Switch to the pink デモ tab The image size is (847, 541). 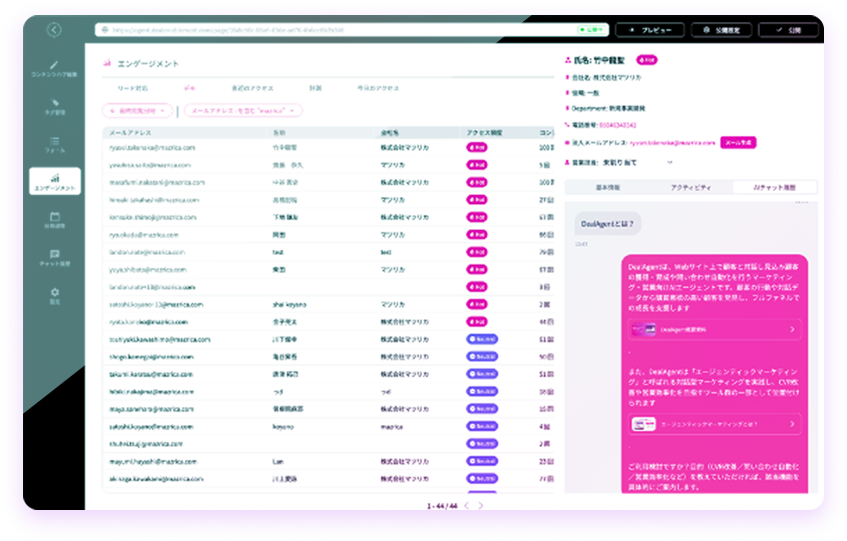[189, 88]
